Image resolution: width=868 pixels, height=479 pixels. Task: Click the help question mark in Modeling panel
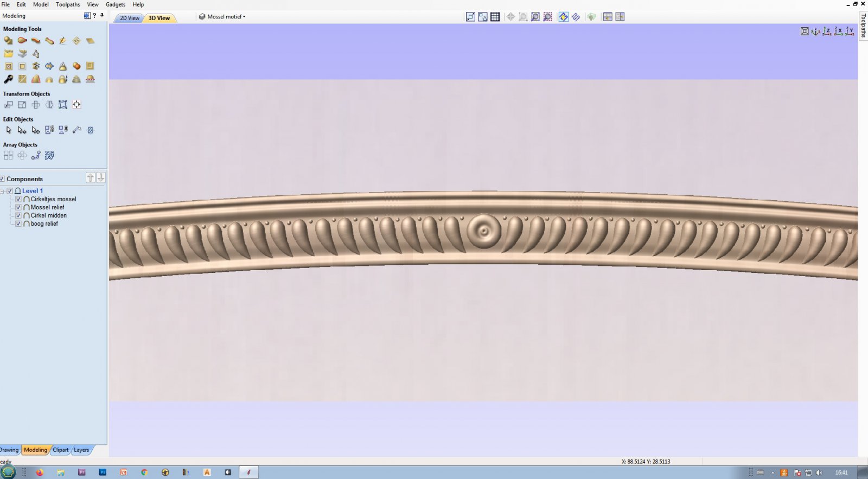click(94, 16)
